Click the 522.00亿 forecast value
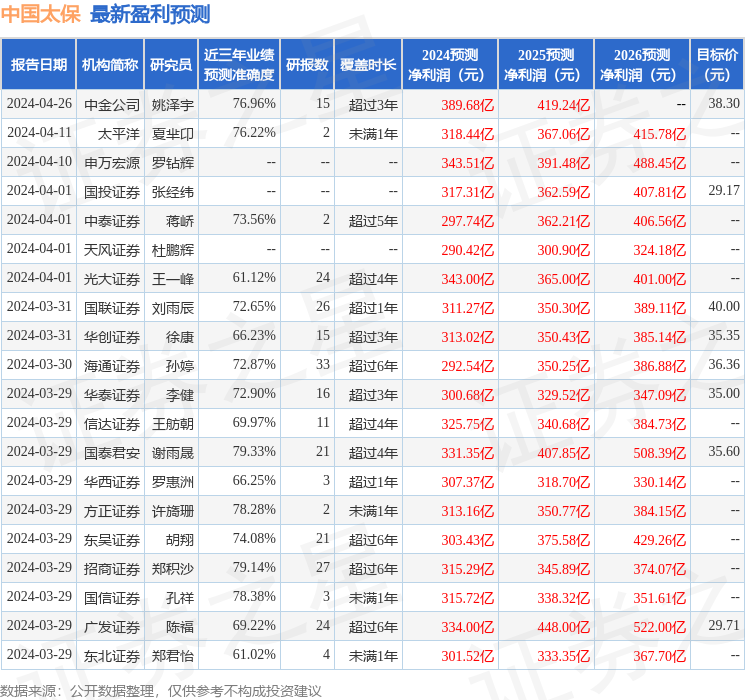This screenshot has width=745, height=700. pyautogui.click(x=659, y=626)
